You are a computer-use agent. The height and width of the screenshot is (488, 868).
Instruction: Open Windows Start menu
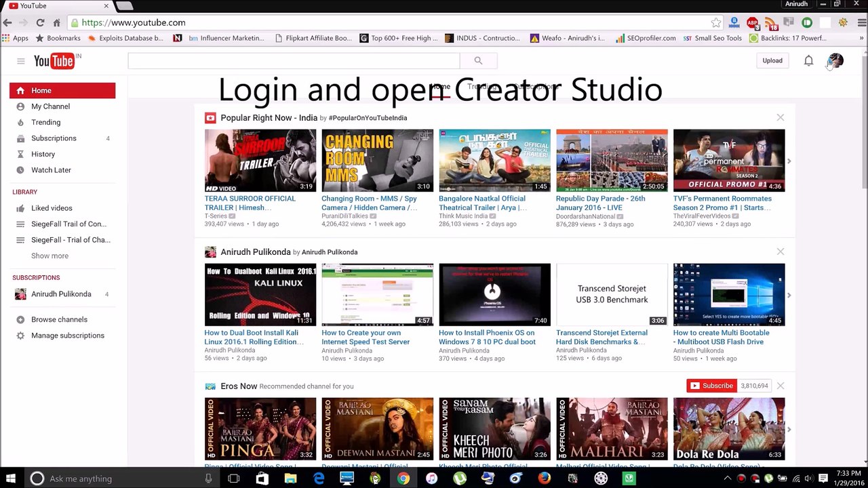pos(11,479)
